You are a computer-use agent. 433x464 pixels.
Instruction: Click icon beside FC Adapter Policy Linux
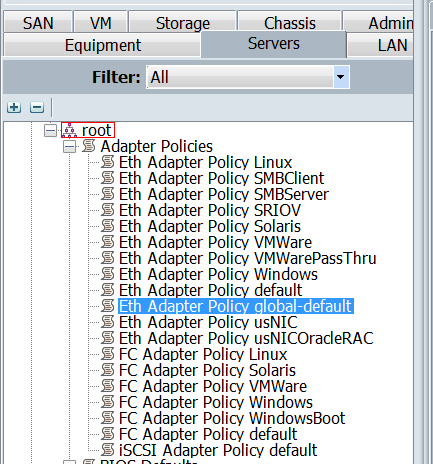tap(108, 354)
